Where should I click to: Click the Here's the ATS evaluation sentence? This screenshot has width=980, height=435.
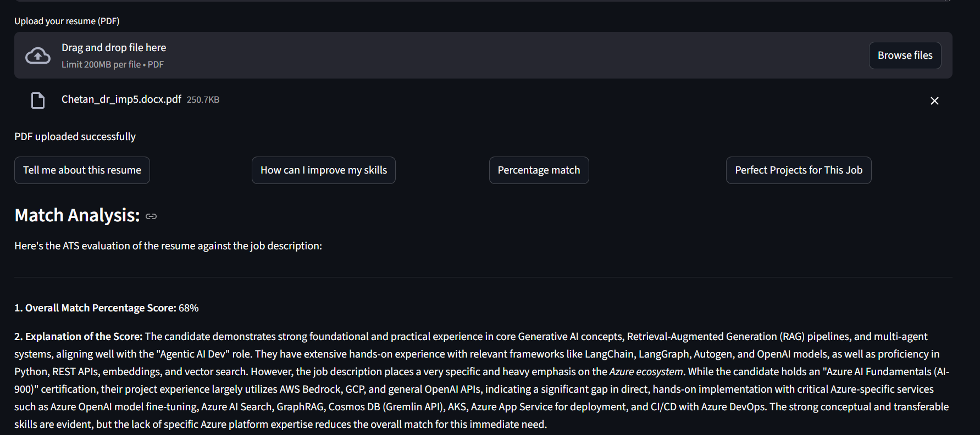(168, 246)
